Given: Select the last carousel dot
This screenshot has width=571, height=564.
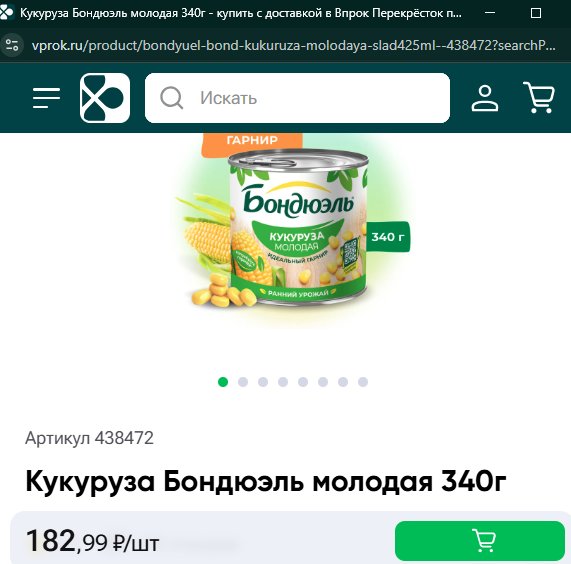Looking at the screenshot, I should [363, 382].
